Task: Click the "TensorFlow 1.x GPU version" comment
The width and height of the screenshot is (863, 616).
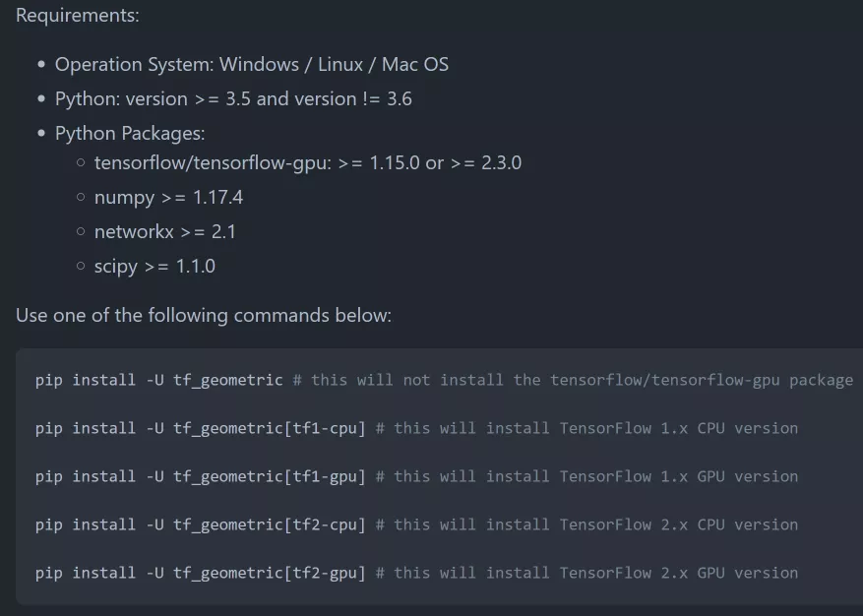Action: (x=678, y=476)
